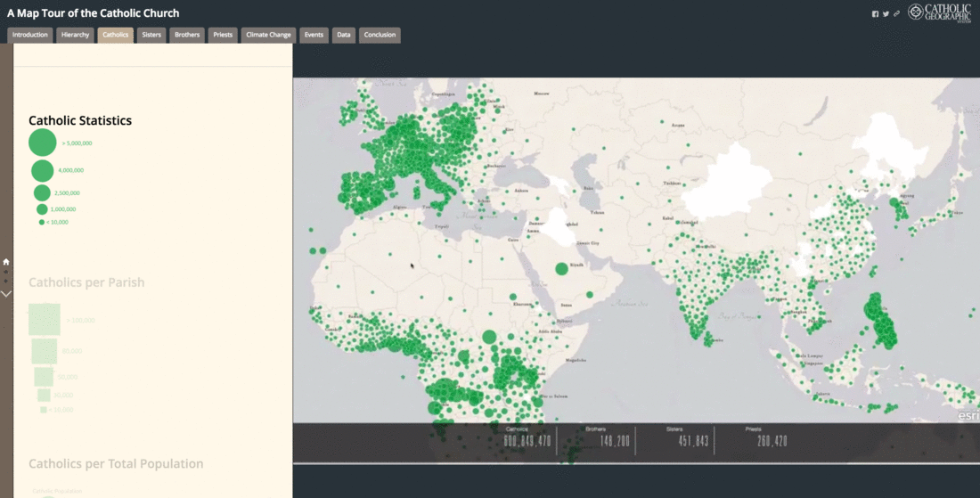Screen dimensions: 980x498
Task: Open the Introduction tab
Action: (30, 35)
